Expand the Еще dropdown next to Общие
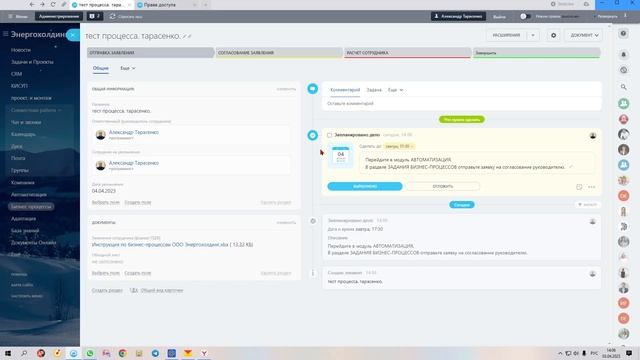 point(128,68)
